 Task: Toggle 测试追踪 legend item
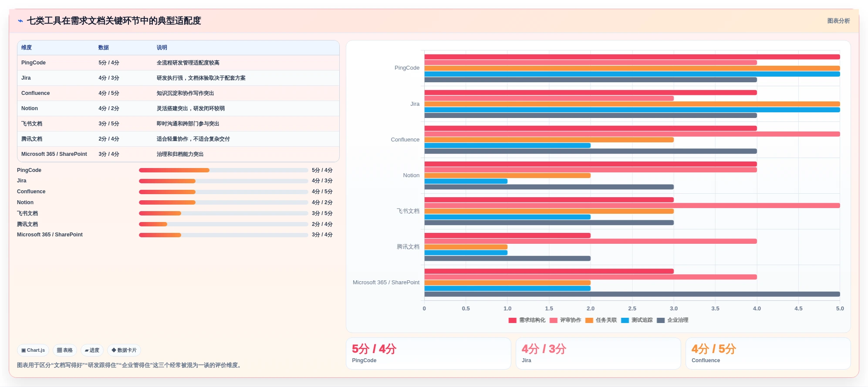(x=637, y=320)
